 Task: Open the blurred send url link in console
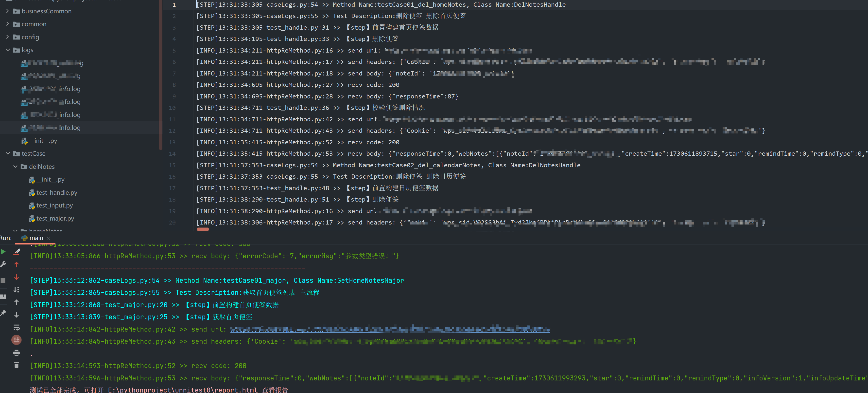click(x=390, y=329)
